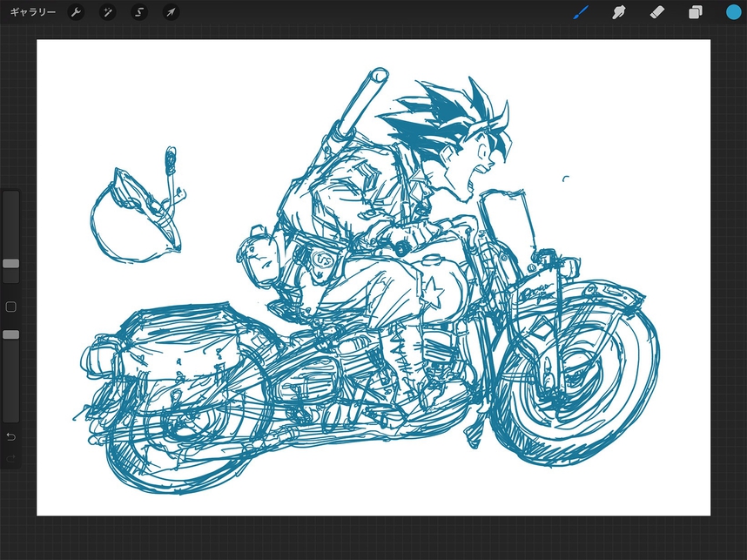Select the Smudge finger tool
The width and height of the screenshot is (747, 560).
point(619,12)
